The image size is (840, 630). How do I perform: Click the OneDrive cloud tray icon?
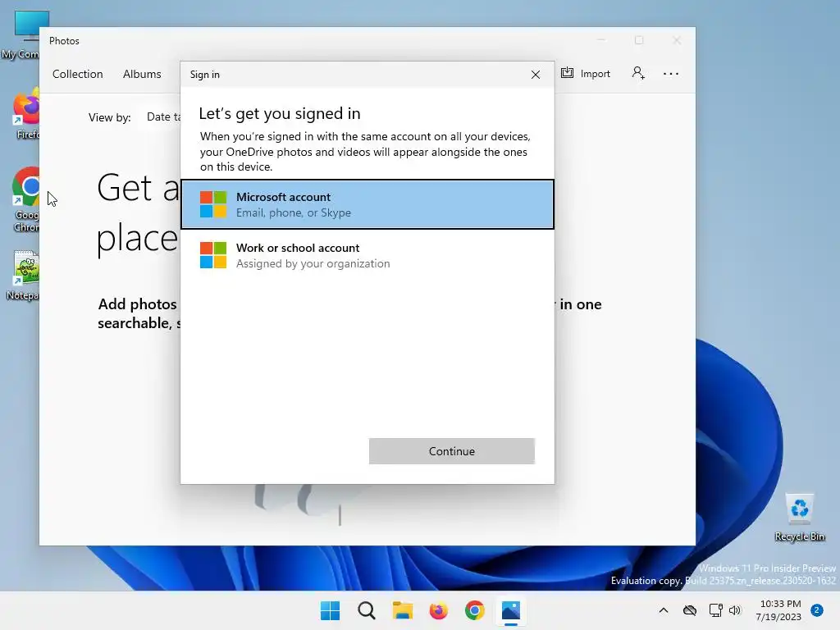pos(689,610)
